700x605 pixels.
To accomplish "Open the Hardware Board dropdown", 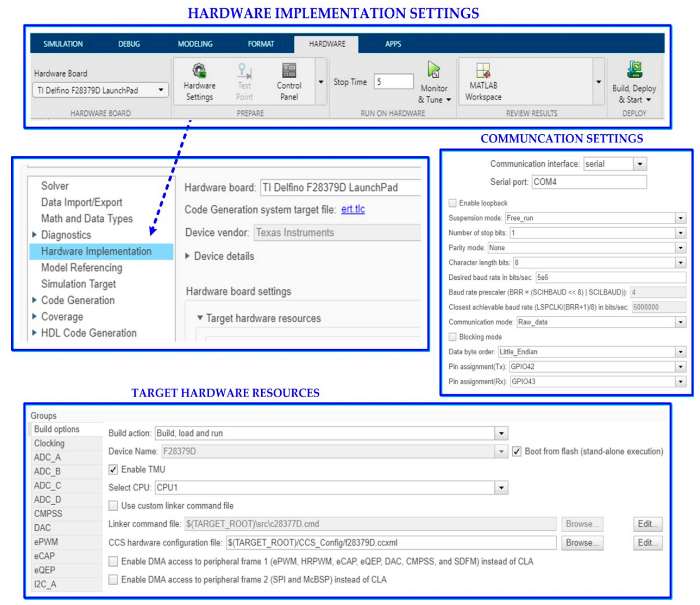I will tap(101, 90).
